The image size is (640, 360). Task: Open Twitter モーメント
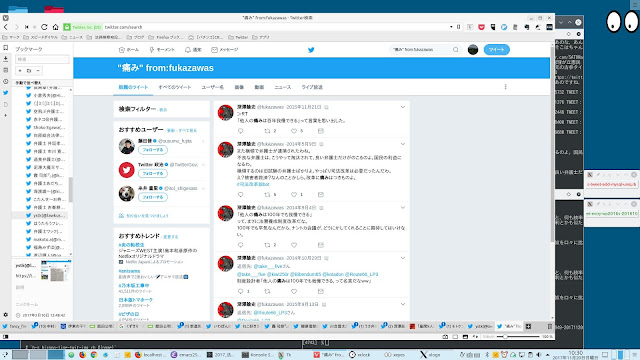pos(162,50)
